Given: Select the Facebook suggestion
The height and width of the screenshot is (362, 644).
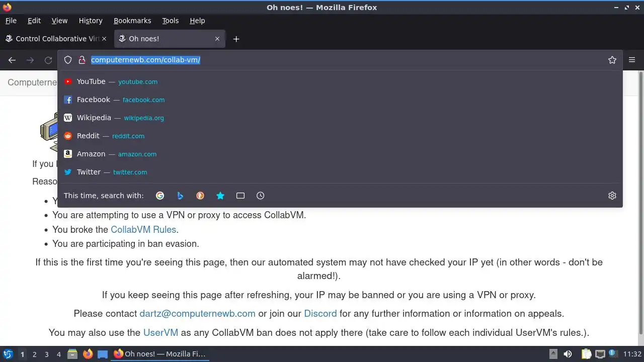Looking at the screenshot, I should 340,100.
